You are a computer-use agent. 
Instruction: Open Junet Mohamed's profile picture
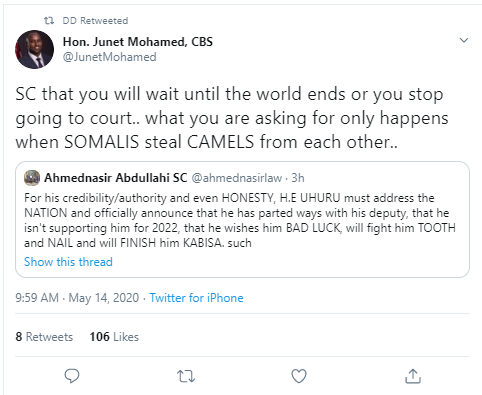point(34,49)
